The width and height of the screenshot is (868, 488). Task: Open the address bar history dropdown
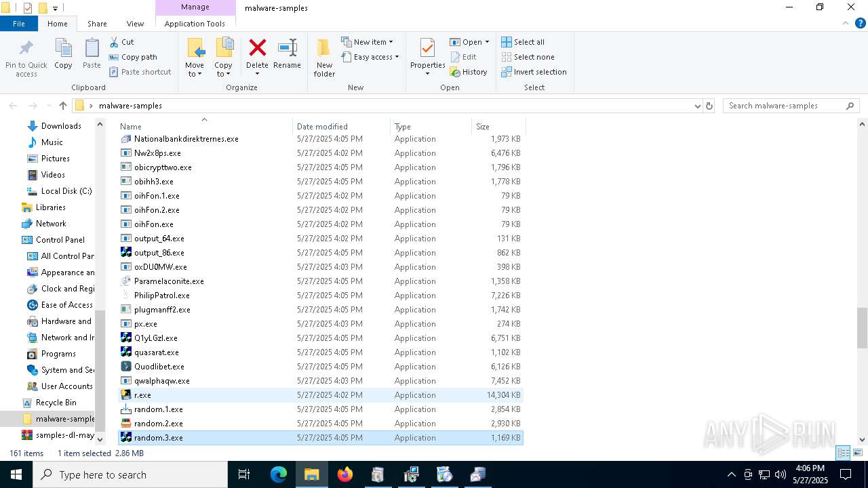click(x=697, y=106)
